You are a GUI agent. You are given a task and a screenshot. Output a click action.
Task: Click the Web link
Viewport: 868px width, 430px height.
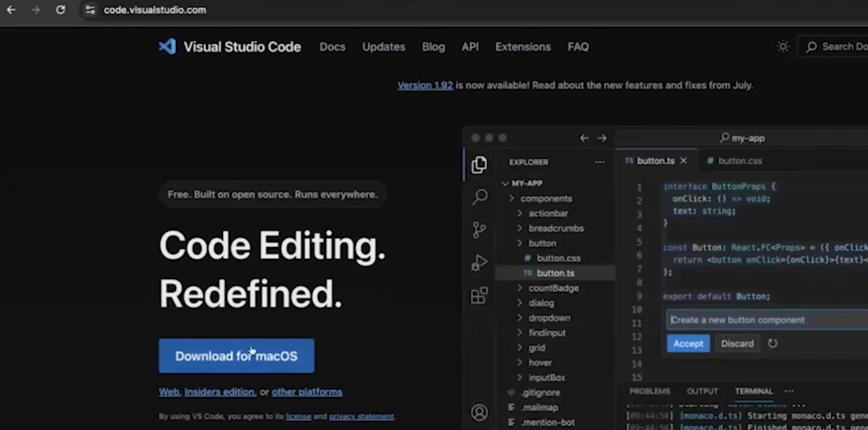169,392
